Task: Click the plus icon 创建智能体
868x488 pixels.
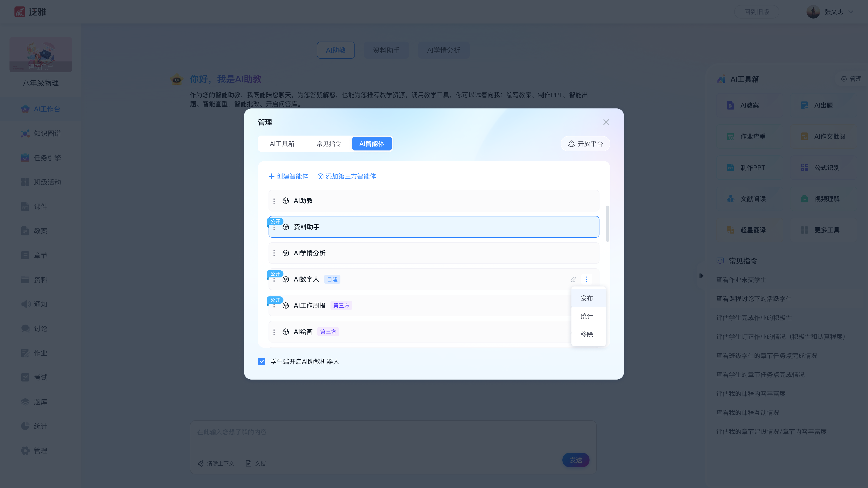Action: pyautogui.click(x=271, y=176)
